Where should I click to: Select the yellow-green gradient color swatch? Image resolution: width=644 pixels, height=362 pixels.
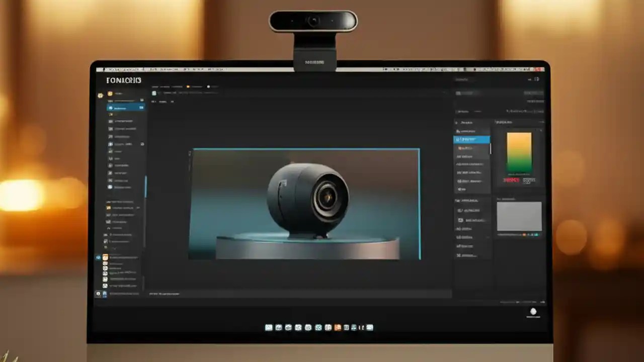pyautogui.click(x=520, y=153)
